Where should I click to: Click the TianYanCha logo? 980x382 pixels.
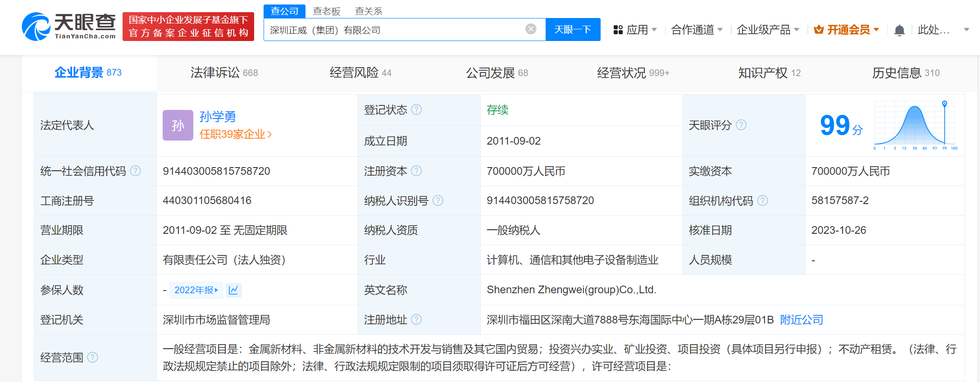(x=68, y=27)
